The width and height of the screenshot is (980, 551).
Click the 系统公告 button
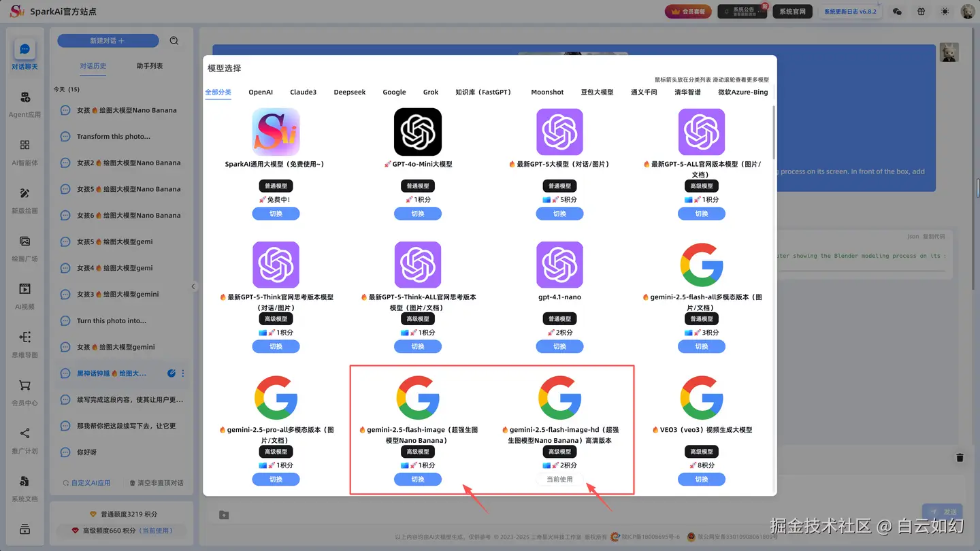pos(742,12)
